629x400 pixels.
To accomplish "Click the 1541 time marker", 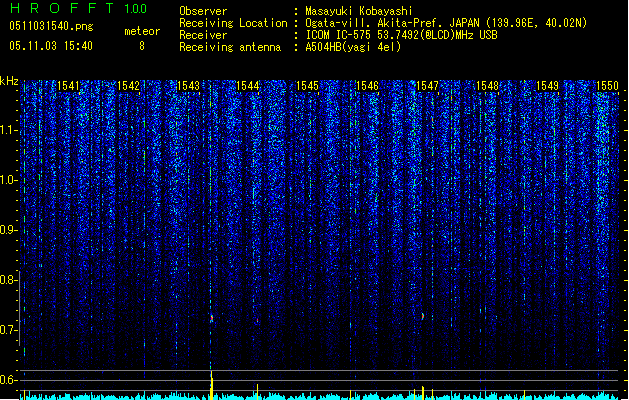I will pos(68,86).
